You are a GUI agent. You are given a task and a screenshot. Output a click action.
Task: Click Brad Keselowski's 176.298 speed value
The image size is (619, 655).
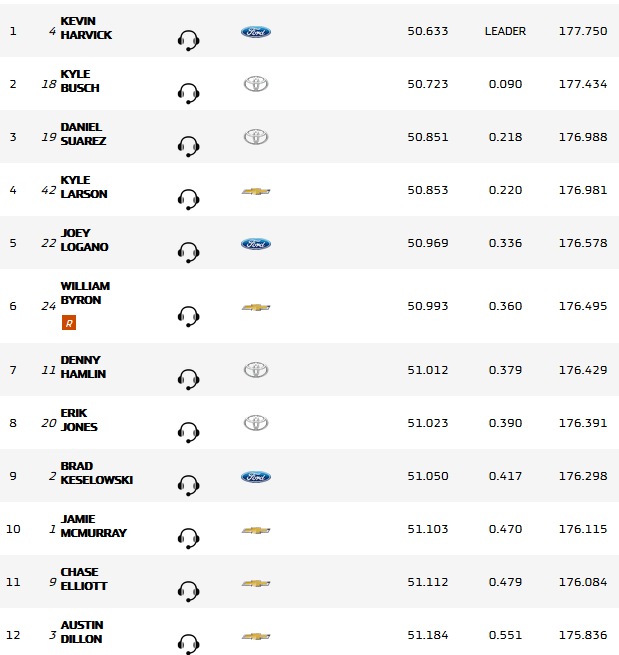point(582,476)
